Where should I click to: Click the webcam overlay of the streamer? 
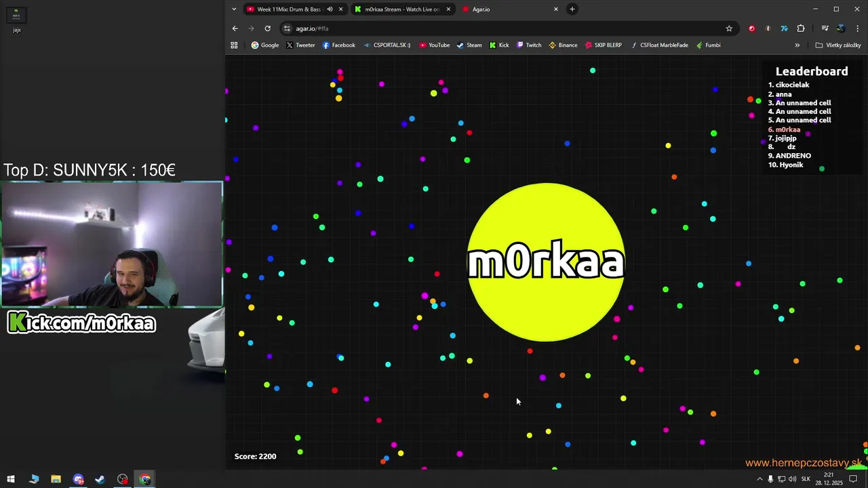pyautogui.click(x=112, y=244)
